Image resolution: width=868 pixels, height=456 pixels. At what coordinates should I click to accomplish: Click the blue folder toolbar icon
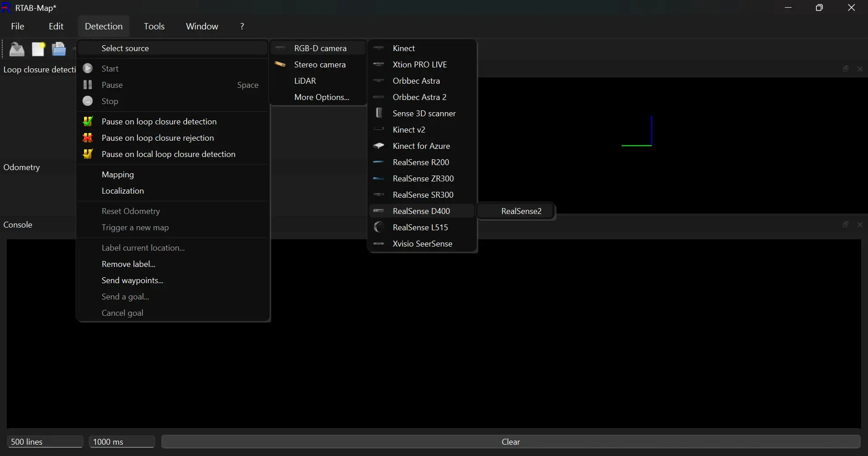pos(59,49)
